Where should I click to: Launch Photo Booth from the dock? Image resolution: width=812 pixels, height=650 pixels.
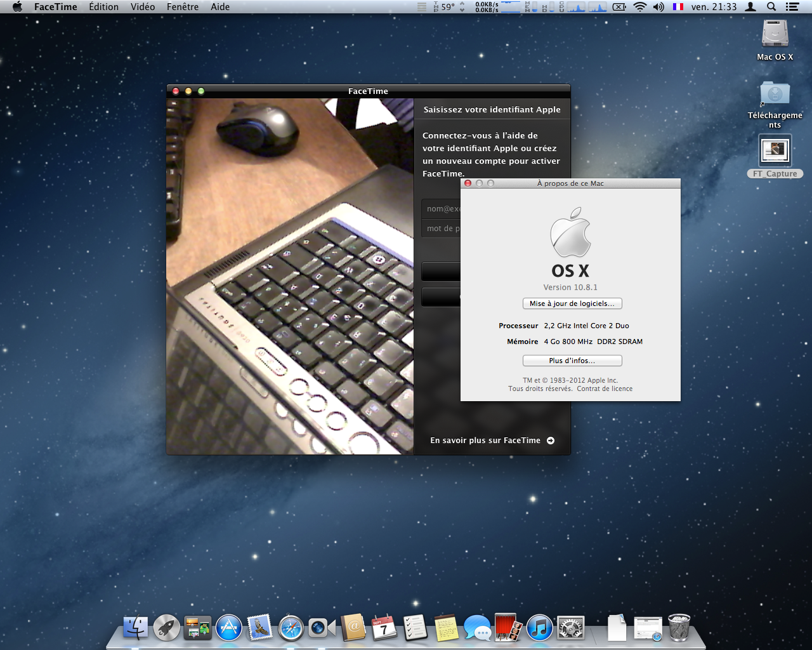[508, 628]
